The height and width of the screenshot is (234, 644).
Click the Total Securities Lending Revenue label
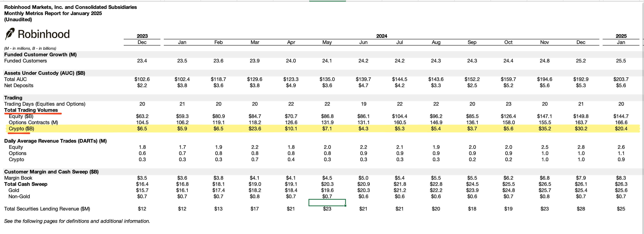47,209
